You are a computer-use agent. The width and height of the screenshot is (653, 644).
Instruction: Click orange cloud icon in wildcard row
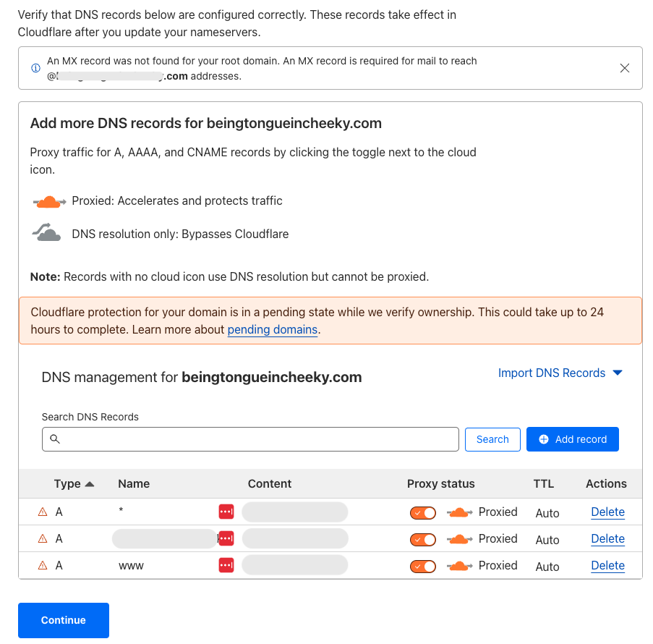459,512
